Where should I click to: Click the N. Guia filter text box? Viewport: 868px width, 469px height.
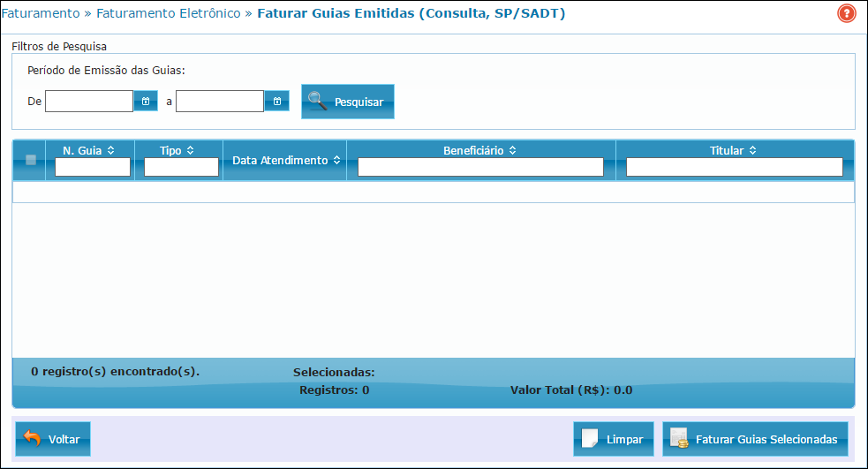93,167
